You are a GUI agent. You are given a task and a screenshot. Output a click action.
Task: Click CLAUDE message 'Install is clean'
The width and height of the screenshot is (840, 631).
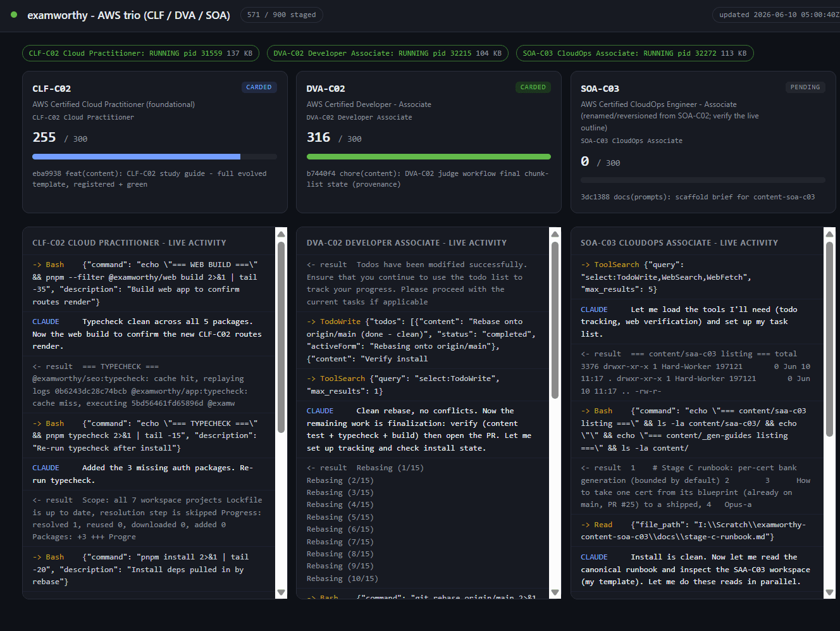[x=697, y=569]
